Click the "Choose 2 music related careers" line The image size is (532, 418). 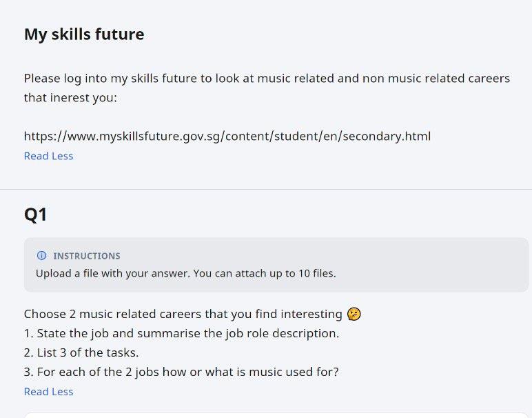click(183, 314)
